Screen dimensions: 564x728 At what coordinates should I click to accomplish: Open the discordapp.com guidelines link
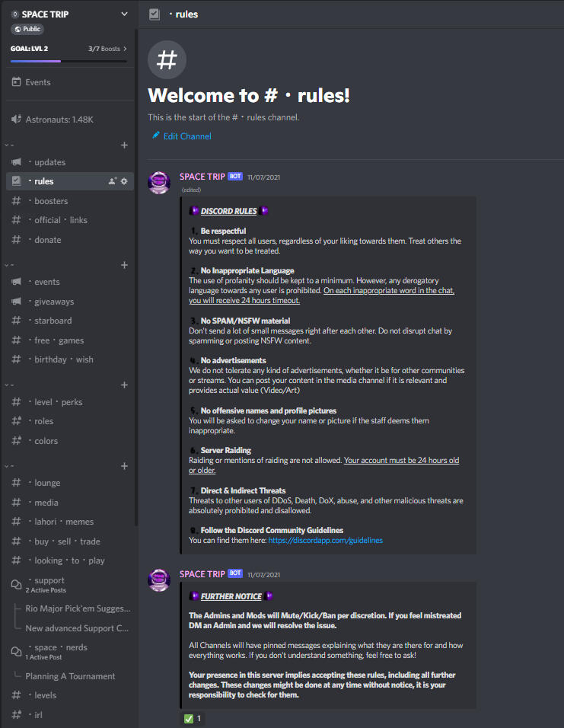tap(326, 540)
